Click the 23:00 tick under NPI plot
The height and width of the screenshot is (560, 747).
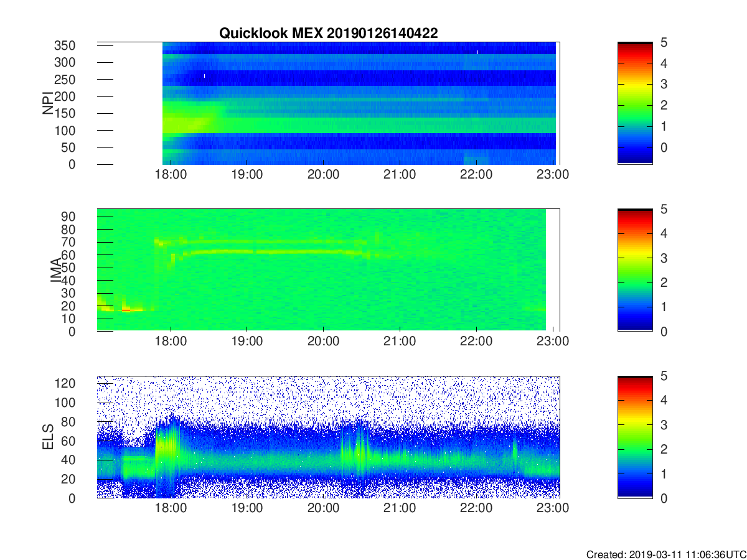[x=553, y=175]
